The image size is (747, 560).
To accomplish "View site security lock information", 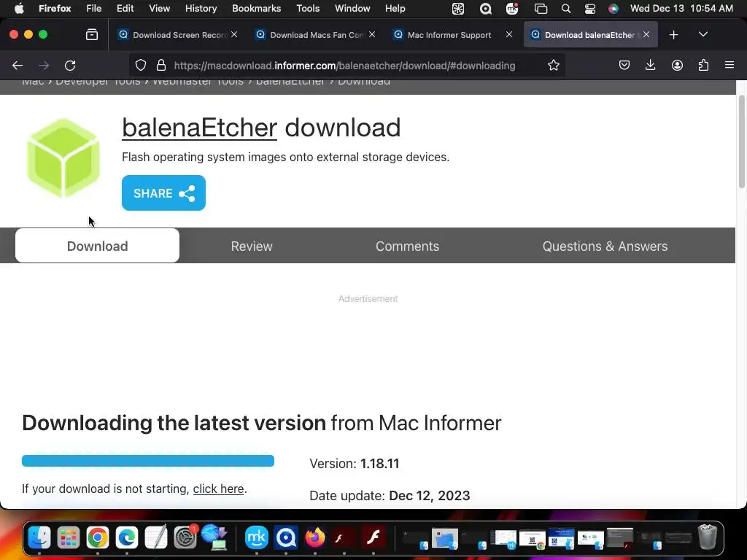I will (x=161, y=65).
